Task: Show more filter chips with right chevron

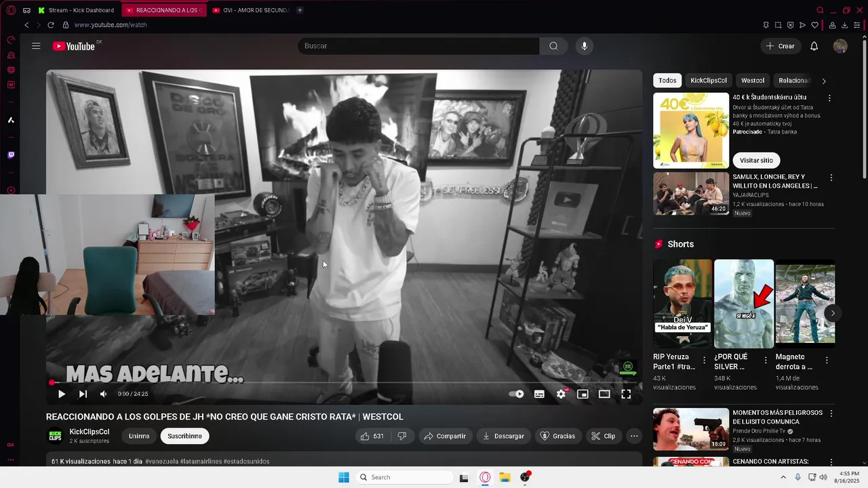Action: 824,81
